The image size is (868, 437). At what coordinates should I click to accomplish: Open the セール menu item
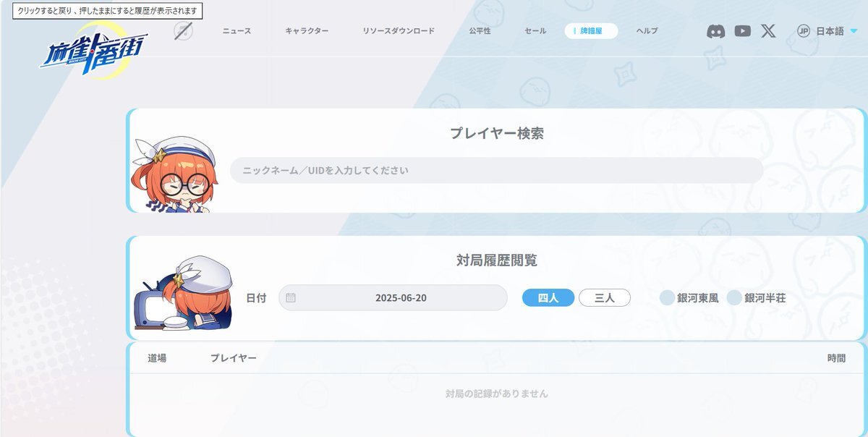535,31
